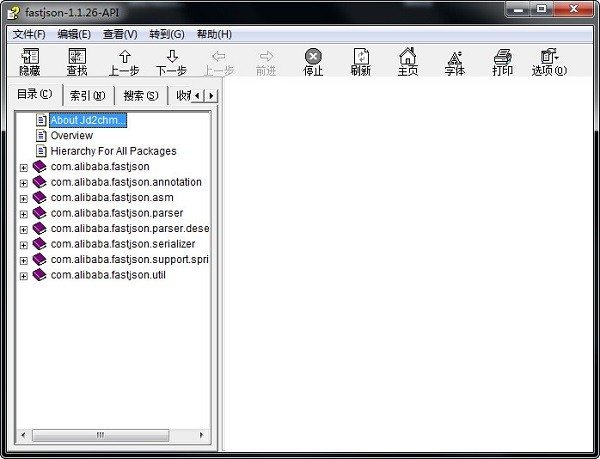Viewport: 600px width, 459px height.
Task: Click the tab strip left-scroll arrow
Action: pyautogui.click(x=197, y=96)
